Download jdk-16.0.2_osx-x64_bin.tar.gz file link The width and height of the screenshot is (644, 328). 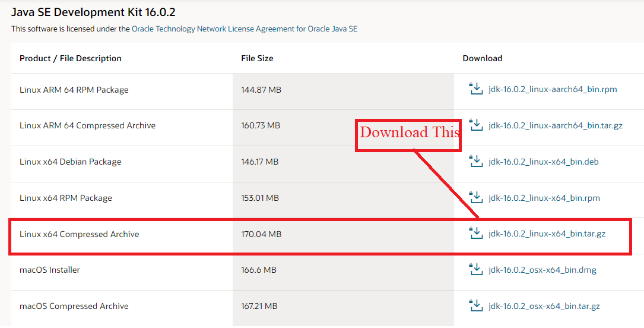coord(544,306)
